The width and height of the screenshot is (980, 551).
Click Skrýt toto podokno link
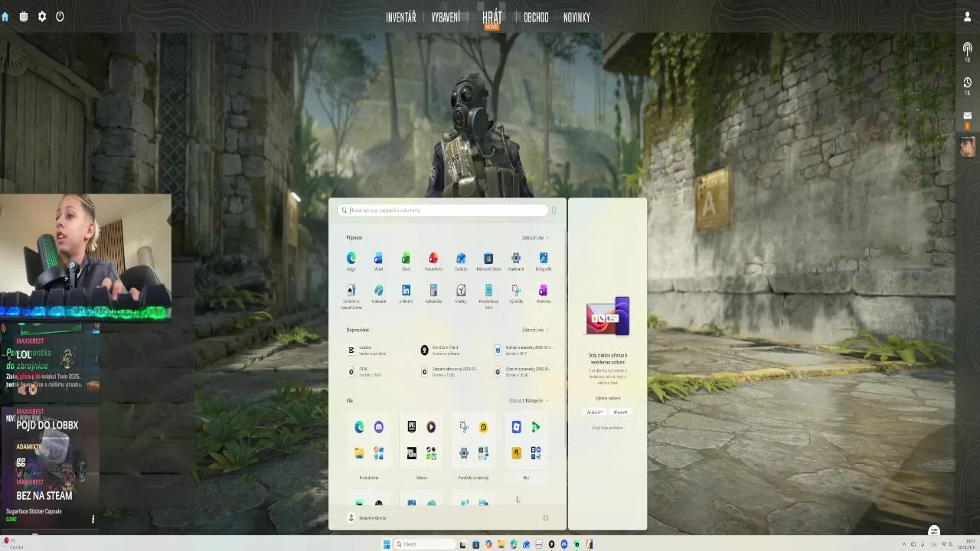(x=607, y=428)
